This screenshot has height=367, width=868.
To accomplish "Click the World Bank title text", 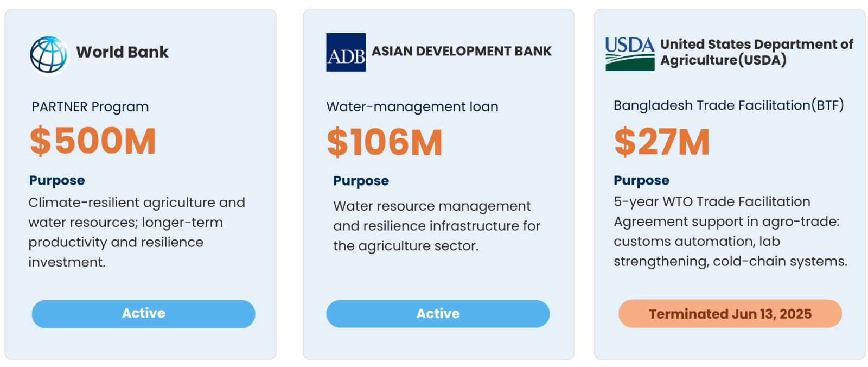I will coord(122,52).
